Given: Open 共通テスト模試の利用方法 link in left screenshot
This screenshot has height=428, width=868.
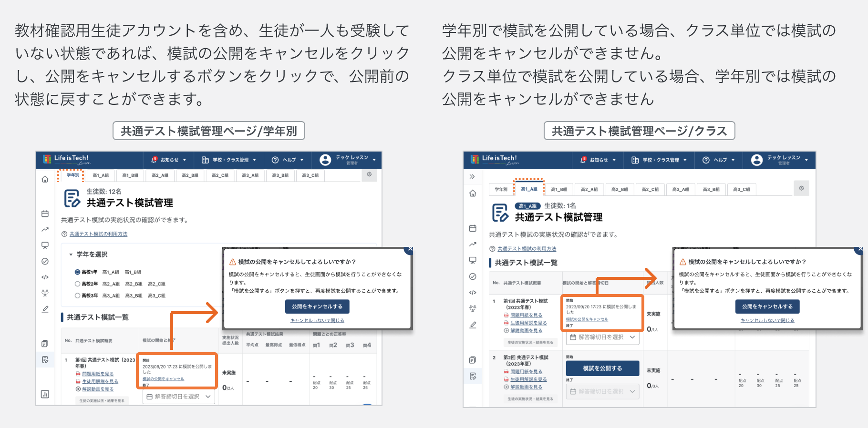Looking at the screenshot, I should click(x=98, y=234).
